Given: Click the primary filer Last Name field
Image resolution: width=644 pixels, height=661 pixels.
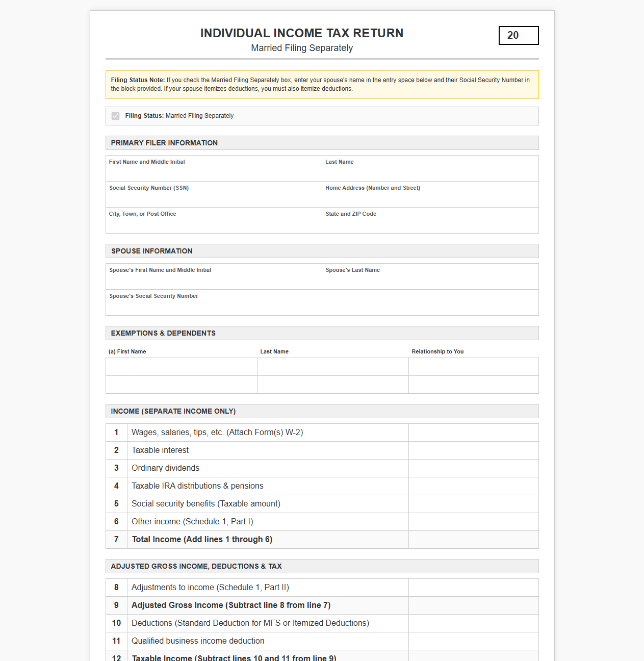Looking at the screenshot, I should click(x=430, y=168).
